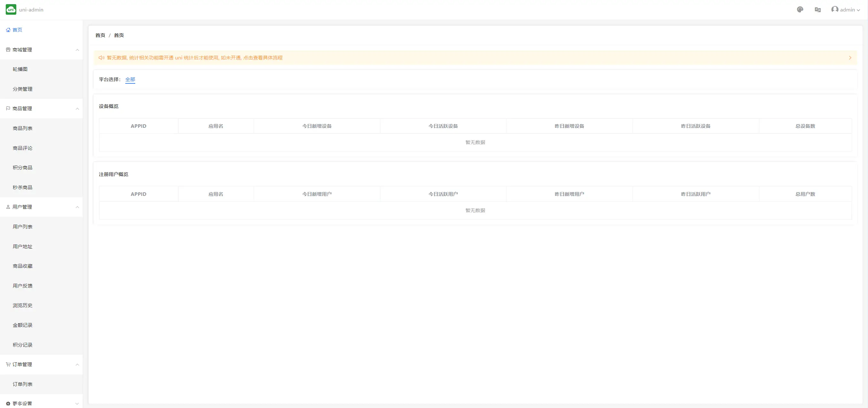Click 总设备数 column header
868x408 pixels.
(x=805, y=126)
